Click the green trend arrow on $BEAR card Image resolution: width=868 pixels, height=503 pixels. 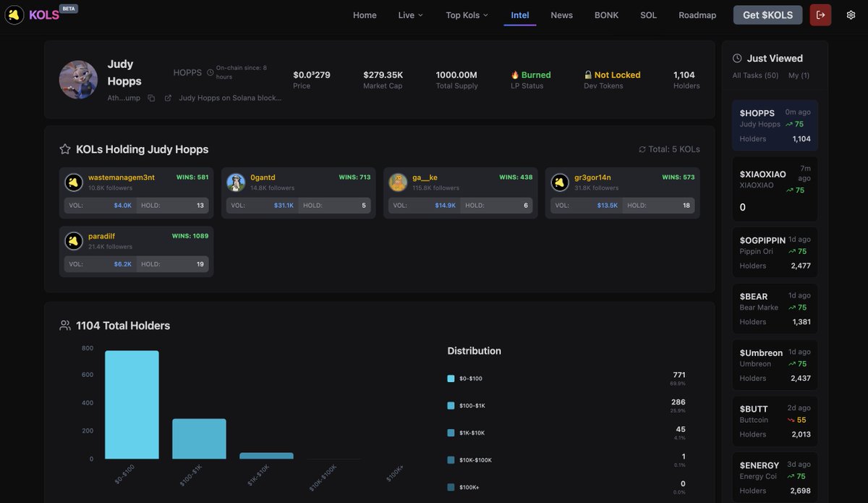click(792, 308)
